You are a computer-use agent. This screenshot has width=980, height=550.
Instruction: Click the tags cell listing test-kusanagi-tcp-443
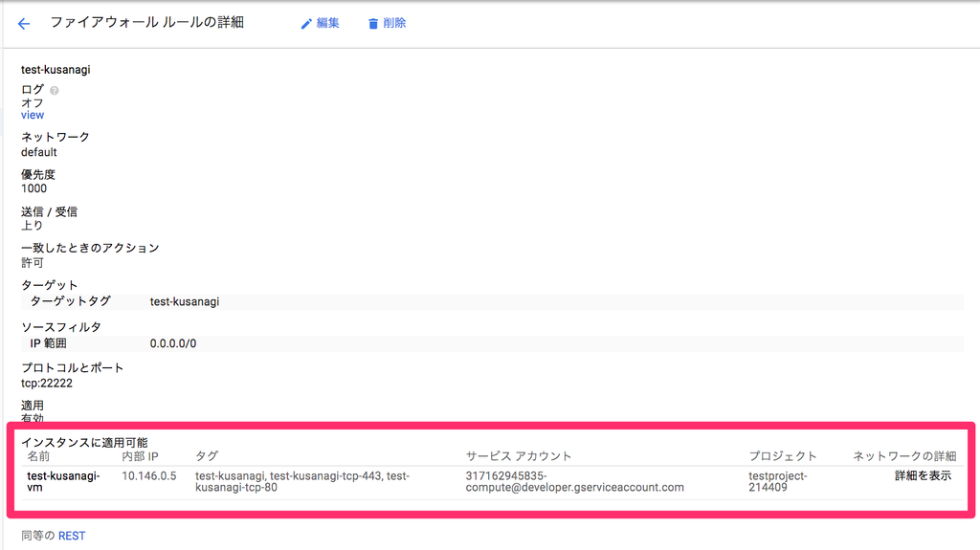click(x=301, y=481)
